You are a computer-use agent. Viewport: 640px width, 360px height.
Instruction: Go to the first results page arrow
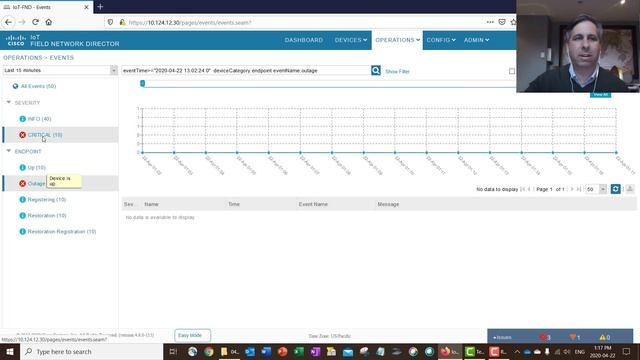(x=522, y=189)
